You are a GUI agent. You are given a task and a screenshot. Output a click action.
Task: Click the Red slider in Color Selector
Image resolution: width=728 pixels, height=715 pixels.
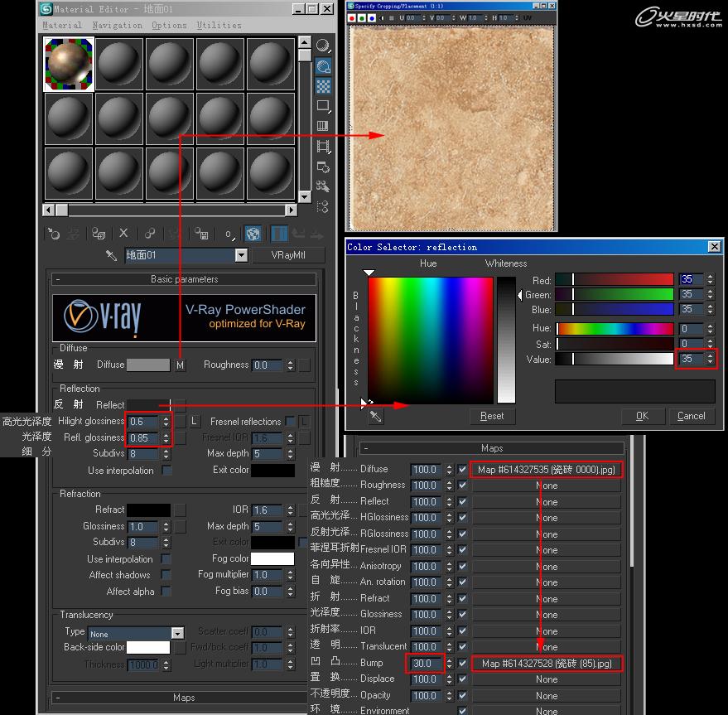614,279
